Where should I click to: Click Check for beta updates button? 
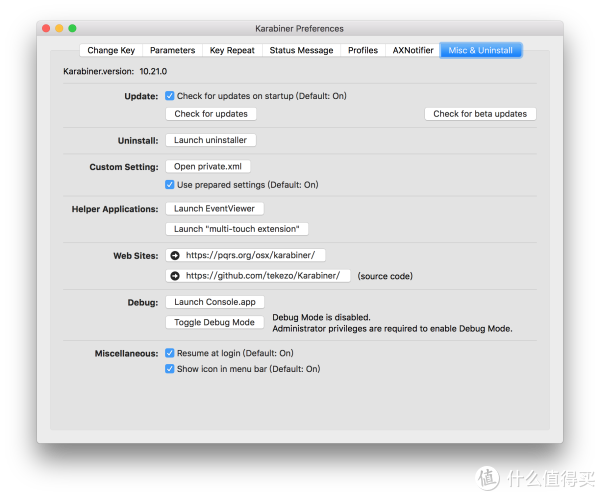480,114
